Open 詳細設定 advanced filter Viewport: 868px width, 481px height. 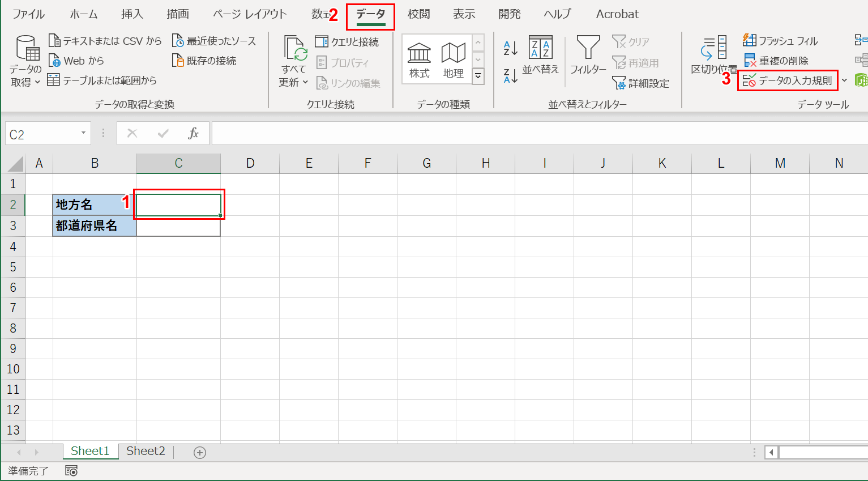640,83
